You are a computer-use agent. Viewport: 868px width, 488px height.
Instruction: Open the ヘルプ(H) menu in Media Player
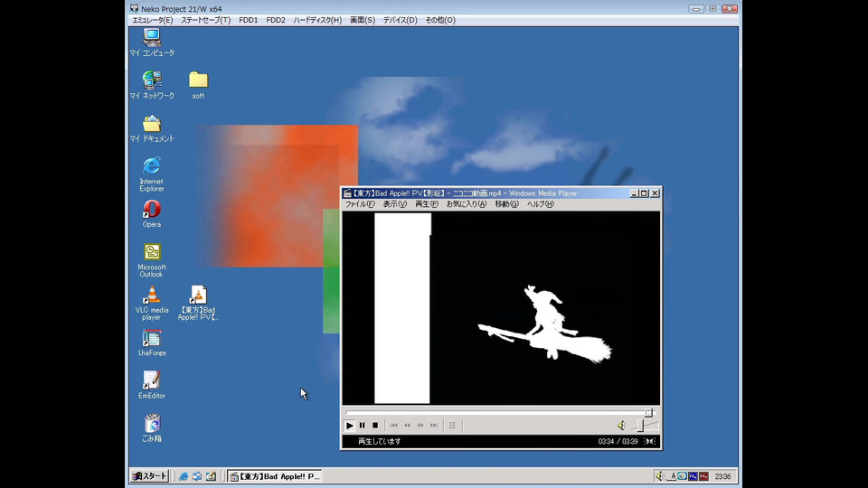pos(541,204)
